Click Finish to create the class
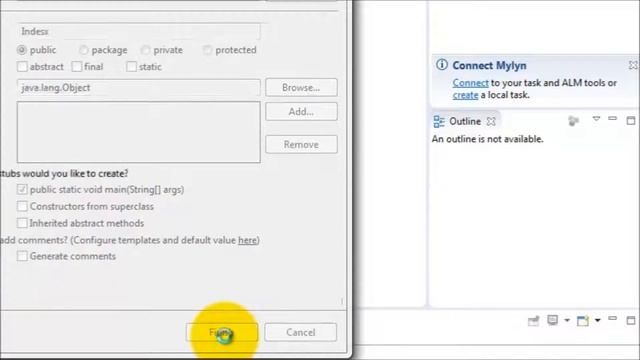The height and width of the screenshot is (360, 640). click(x=222, y=332)
